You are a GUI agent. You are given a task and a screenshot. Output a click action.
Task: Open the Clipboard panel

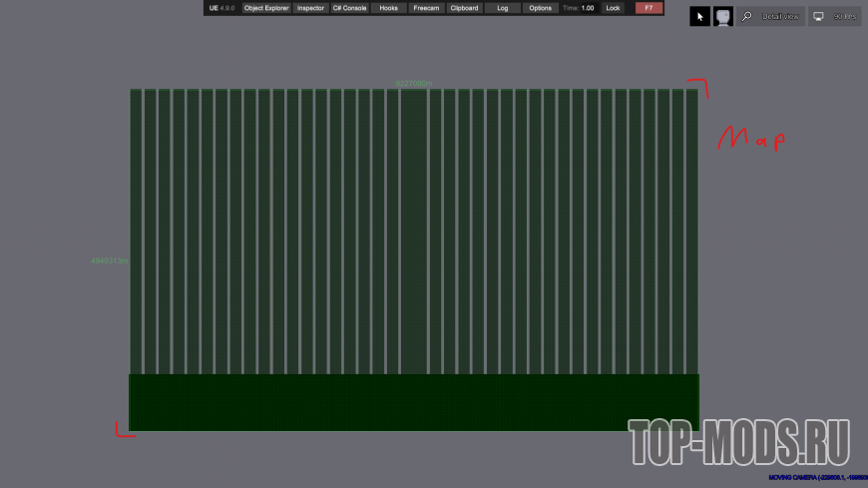click(x=464, y=8)
